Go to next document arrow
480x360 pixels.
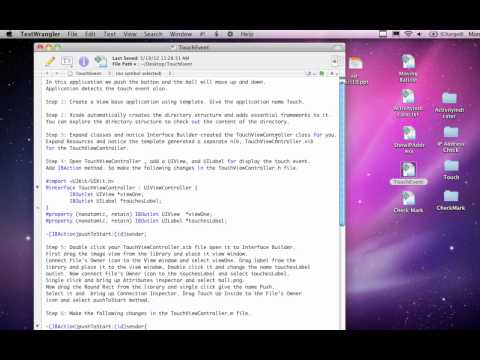pos(57,73)
